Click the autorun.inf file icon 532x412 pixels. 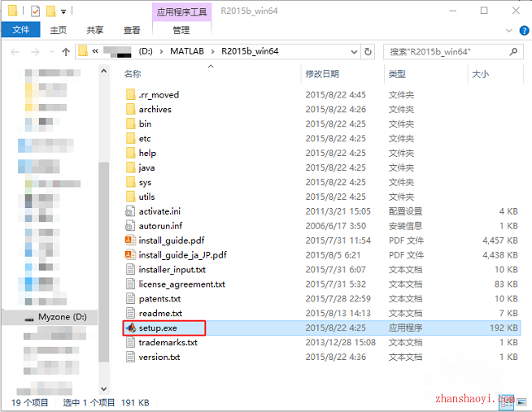coord(130,226)
